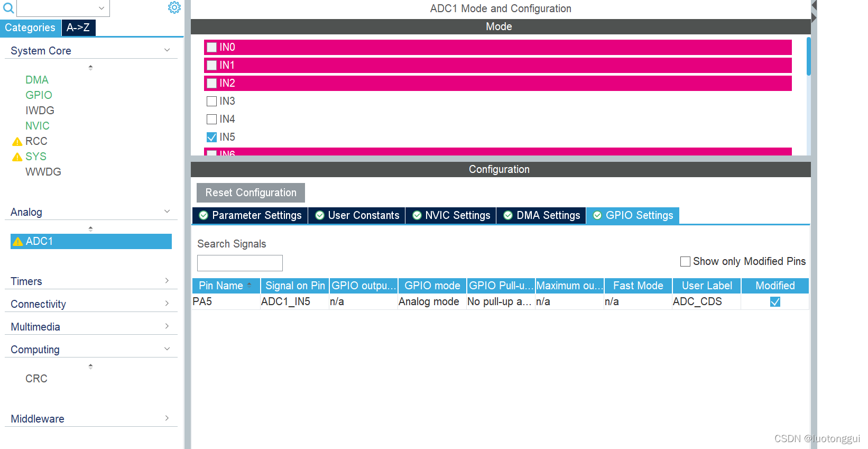
Task: Open the DMA Settings tab
Action: pyautogui.click(x=541, y=215)
